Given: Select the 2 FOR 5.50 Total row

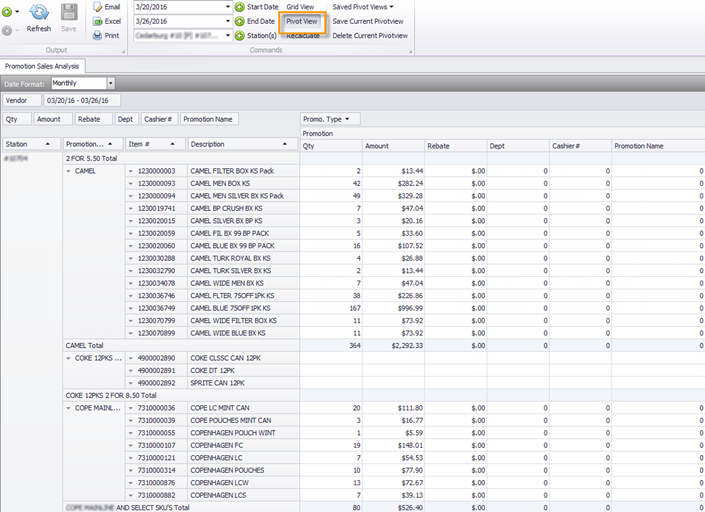Looking at the screenshot, I should [181, 159].
